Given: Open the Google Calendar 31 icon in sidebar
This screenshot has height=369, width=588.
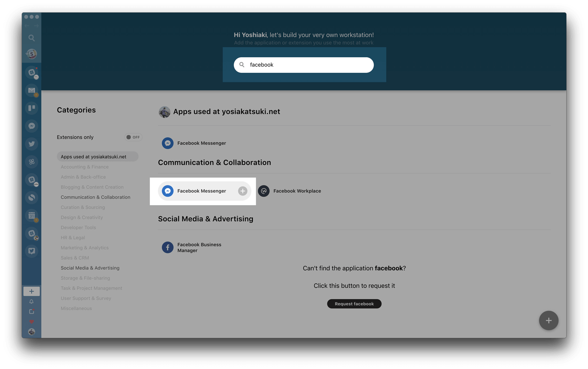Looking at the screenshot, I should click(32, 216).
